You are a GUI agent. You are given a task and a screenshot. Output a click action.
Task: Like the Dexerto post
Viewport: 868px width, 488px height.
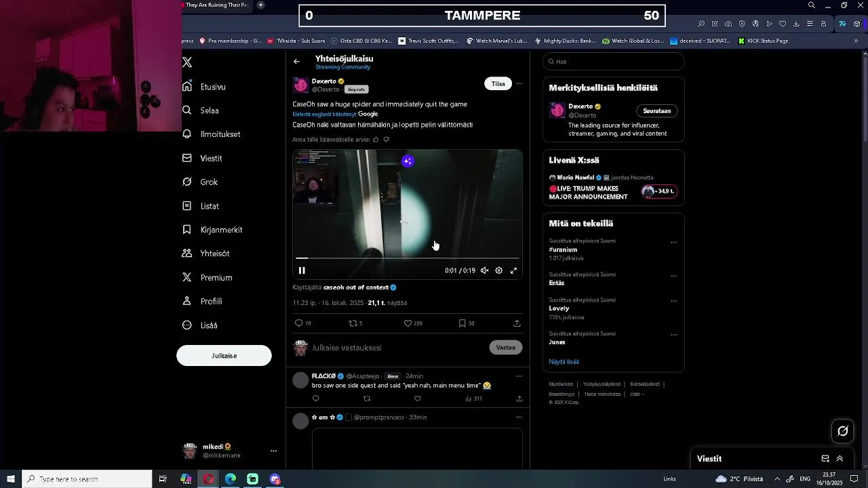tap(413, 323)
